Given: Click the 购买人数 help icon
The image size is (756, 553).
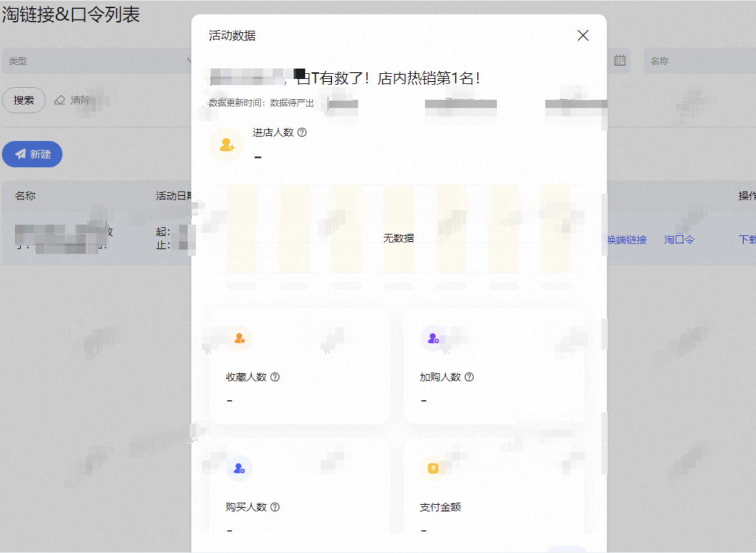Looking at the screenshot, I should pos(275,507).
